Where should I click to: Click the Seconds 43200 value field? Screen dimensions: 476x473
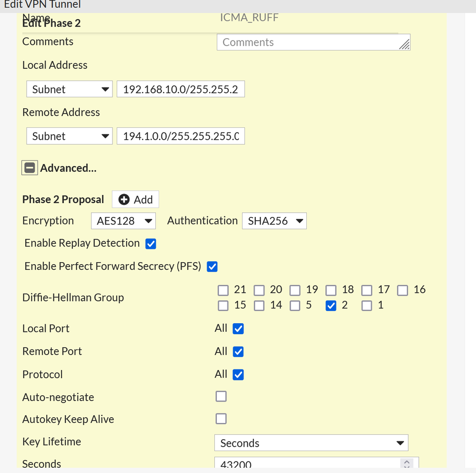316,463
